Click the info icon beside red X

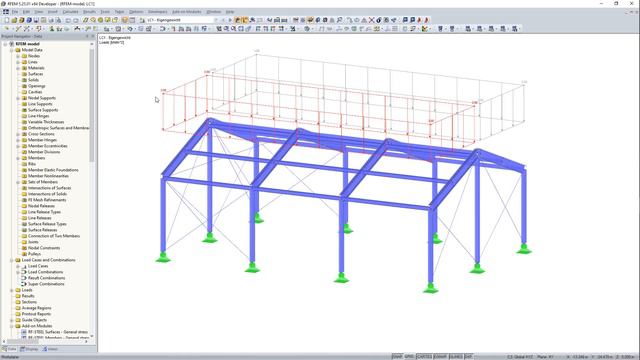[x=379, y=20]
